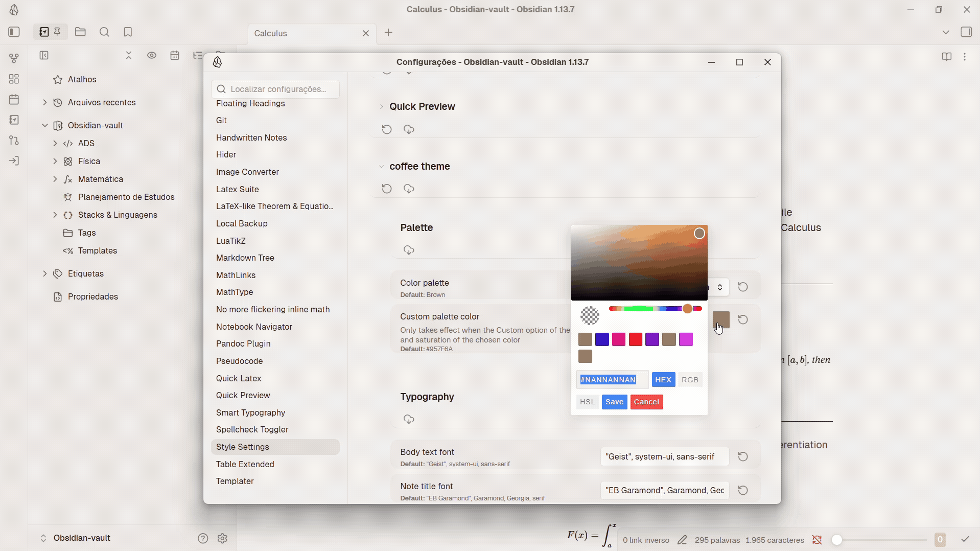Open today's daily note ribbon icon
Screen dimensions: 980x551
(x=14, y=99)
